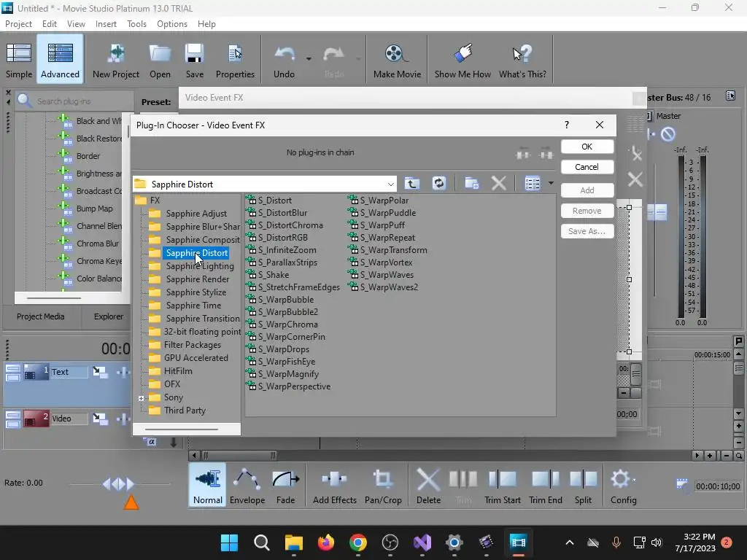Open the Help menu

point(206,24)
